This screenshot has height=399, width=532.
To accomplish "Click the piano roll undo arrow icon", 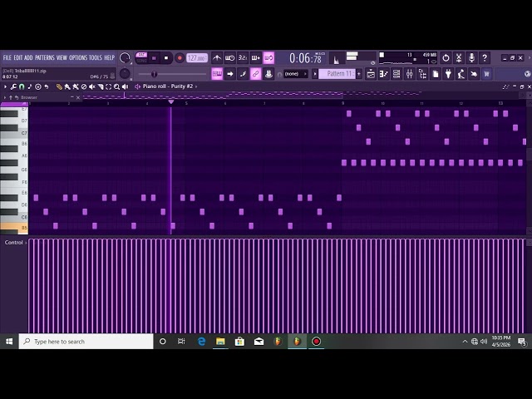I will tap(47, 86).
